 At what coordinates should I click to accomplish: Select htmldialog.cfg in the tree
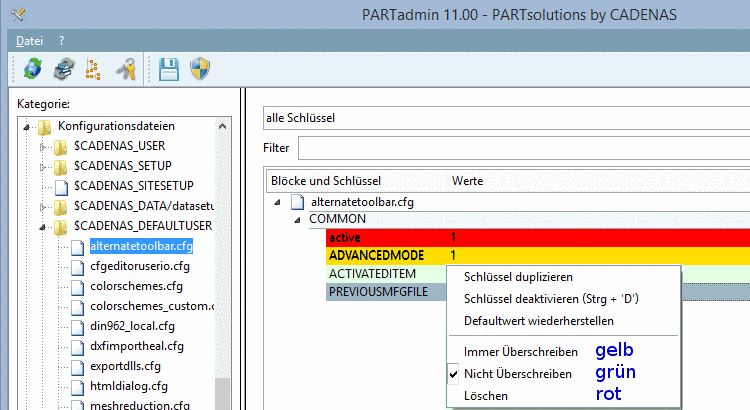[129, 386]
